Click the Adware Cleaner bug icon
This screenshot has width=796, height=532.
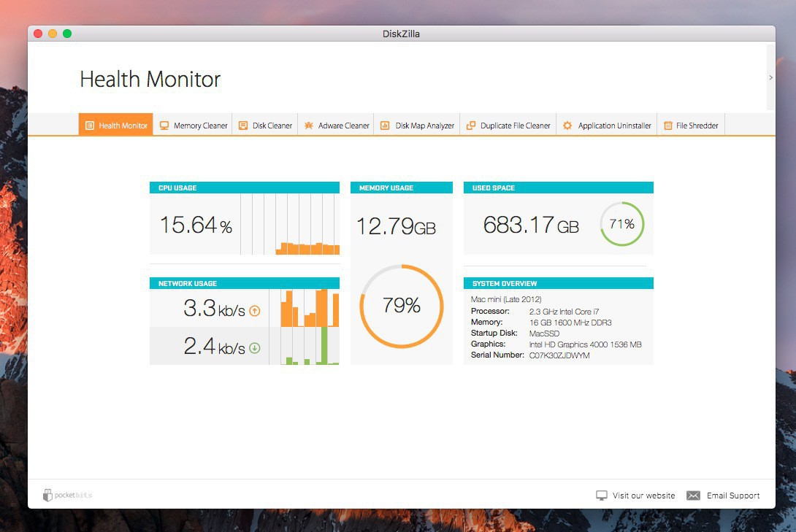coord(309,126)
